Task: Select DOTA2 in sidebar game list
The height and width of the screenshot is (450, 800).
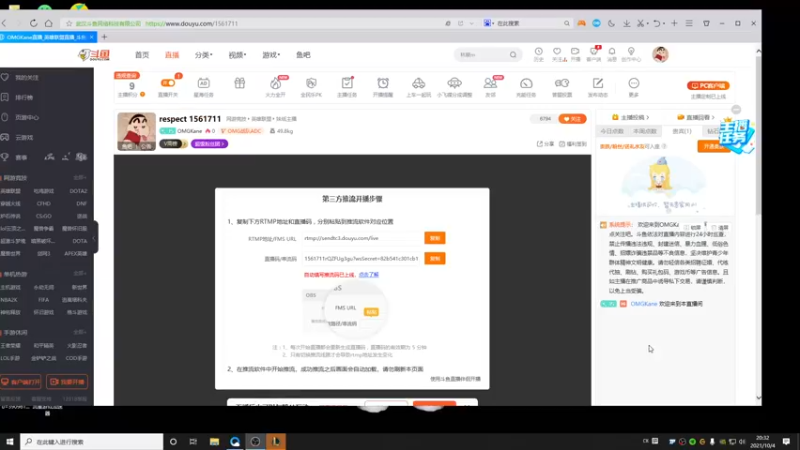Action: (x=78, y=191)
